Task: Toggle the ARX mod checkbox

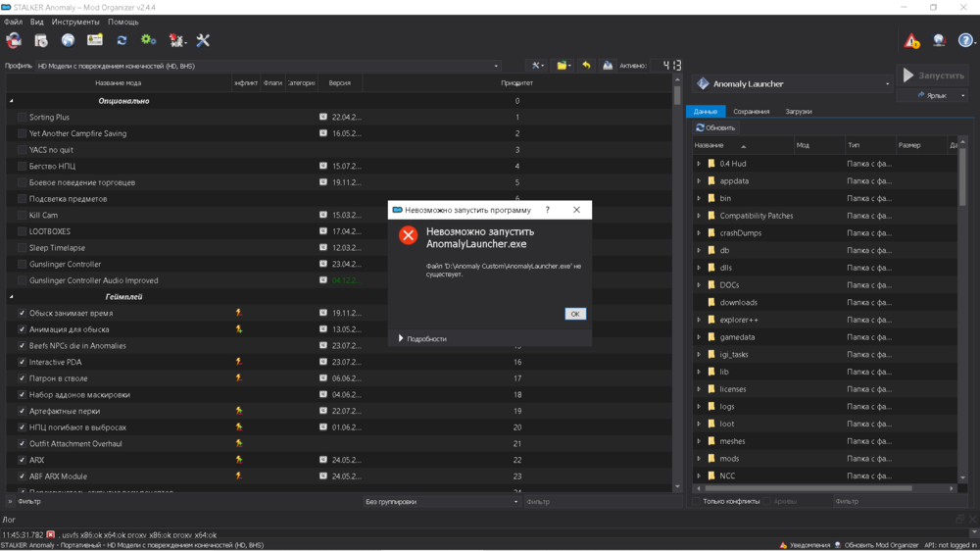Action: (22, 461)
